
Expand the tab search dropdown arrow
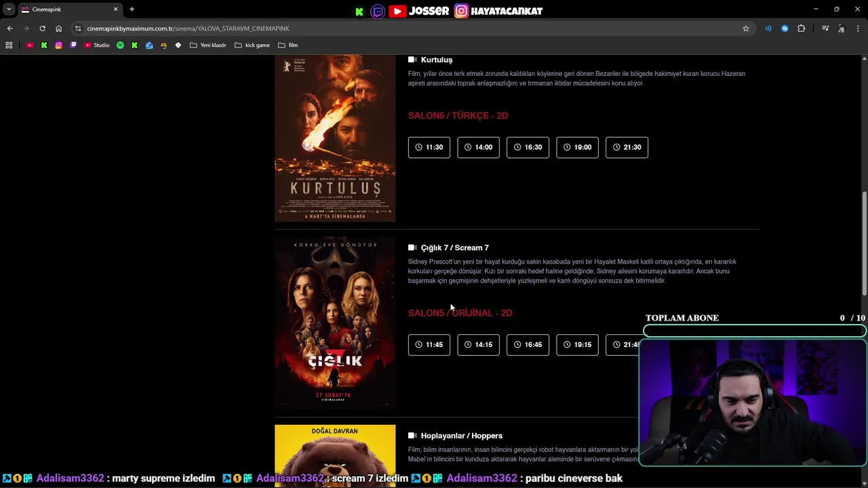pyautogui.click(x=9, y=9)
